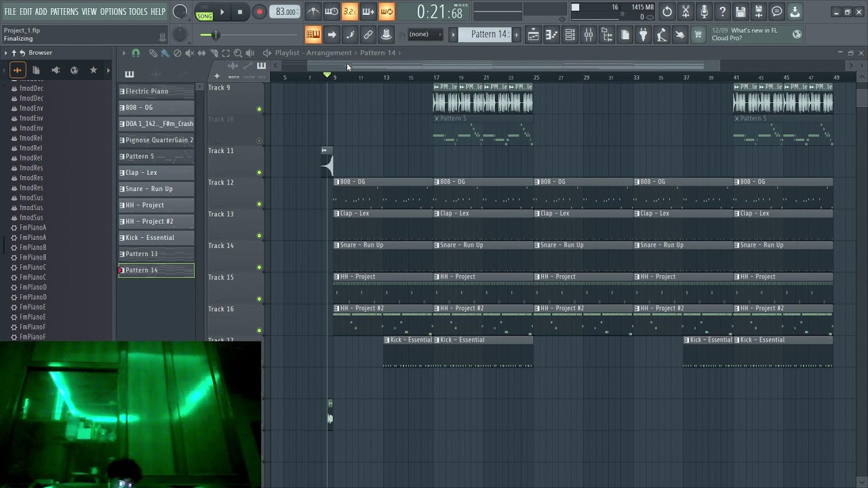Click the tempo field showing 83.000
Viewport: 868px width, 488px height.
[285, 12]
